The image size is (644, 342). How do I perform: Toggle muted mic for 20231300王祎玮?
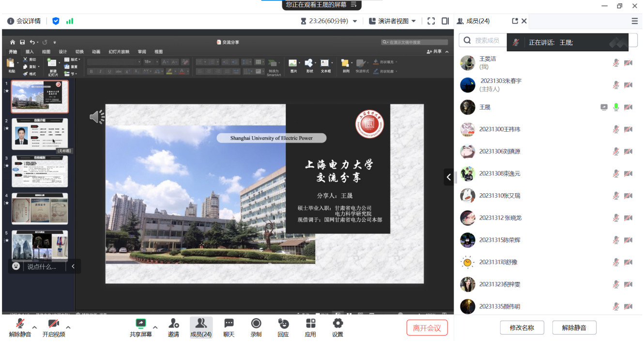coord(616,129)
